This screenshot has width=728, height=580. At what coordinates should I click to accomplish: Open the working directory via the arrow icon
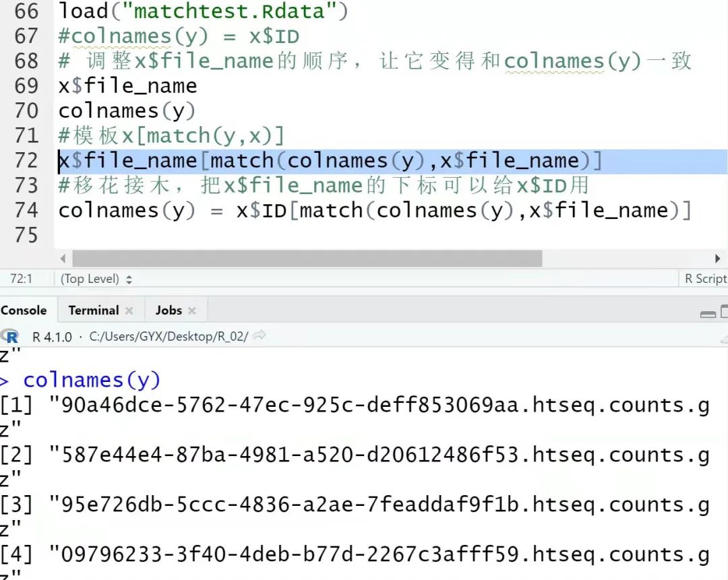259,335
